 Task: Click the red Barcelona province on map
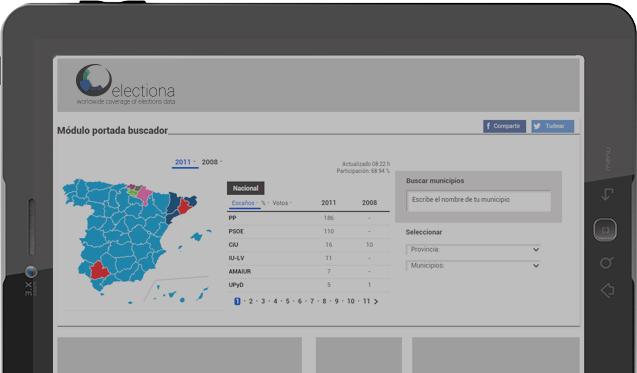pos(184,207)
